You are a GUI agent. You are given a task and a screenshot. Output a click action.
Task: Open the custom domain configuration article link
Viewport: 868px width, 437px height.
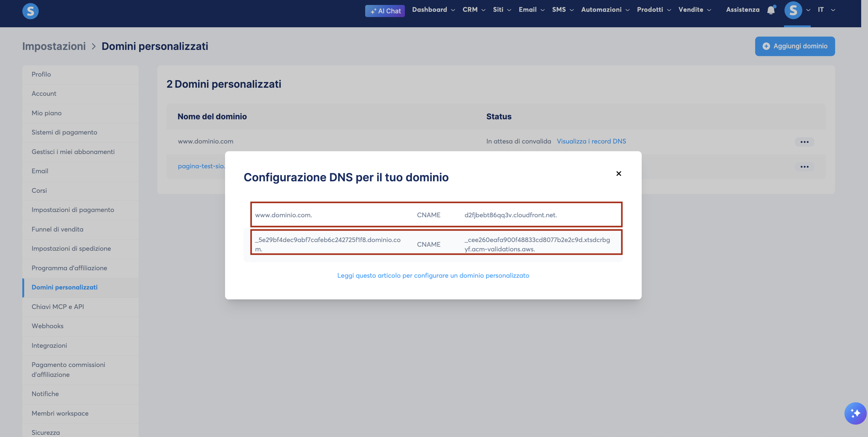click(433, 276)
